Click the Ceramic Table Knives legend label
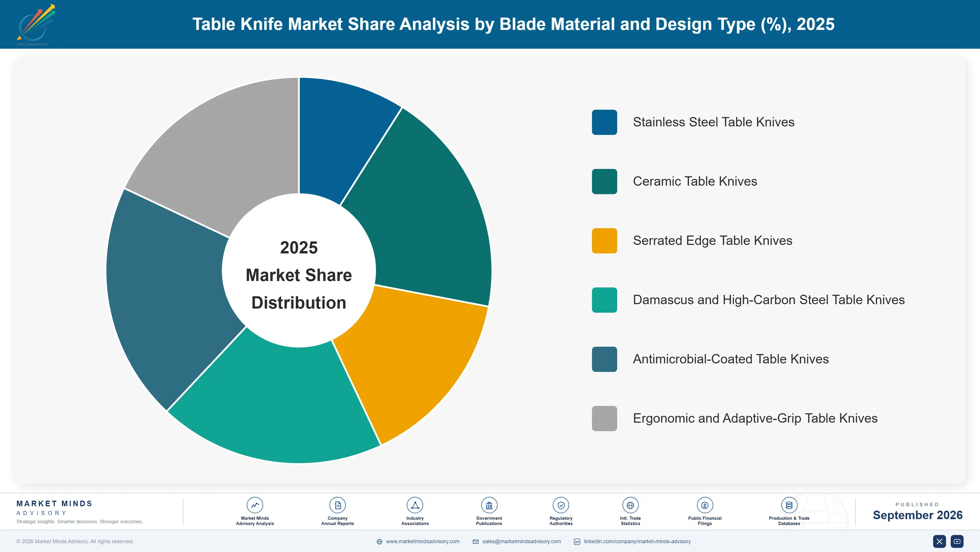Screen dimensions: 980x552 [695, 182]
